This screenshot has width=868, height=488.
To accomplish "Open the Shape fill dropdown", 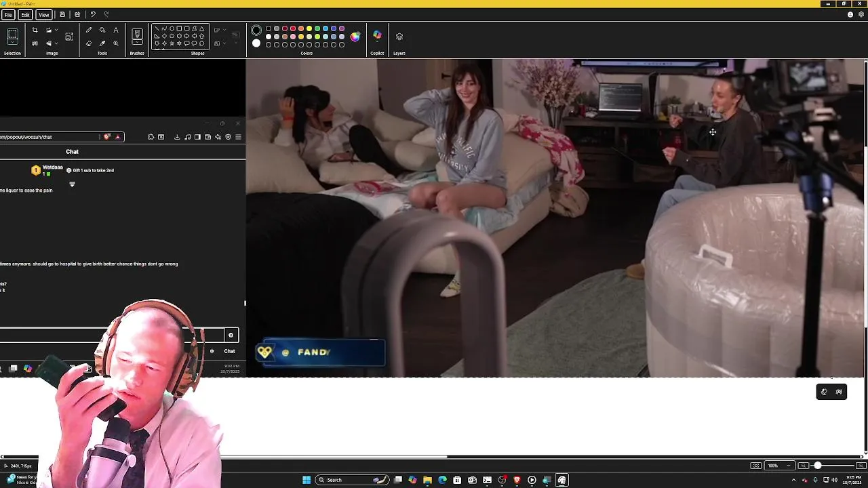I will click(x=220, y=43).
